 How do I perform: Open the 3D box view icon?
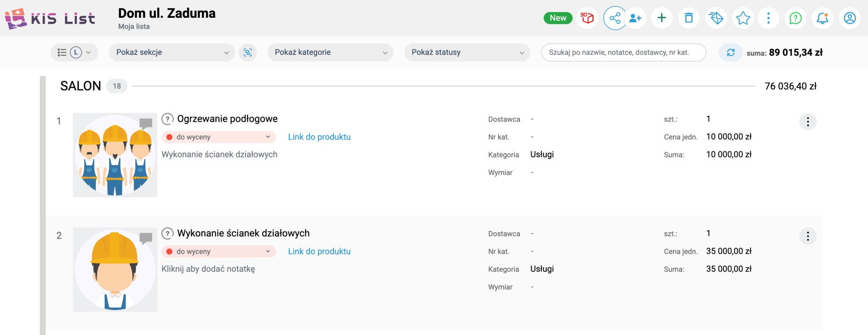pyautogui.click(x=587, y=18)
